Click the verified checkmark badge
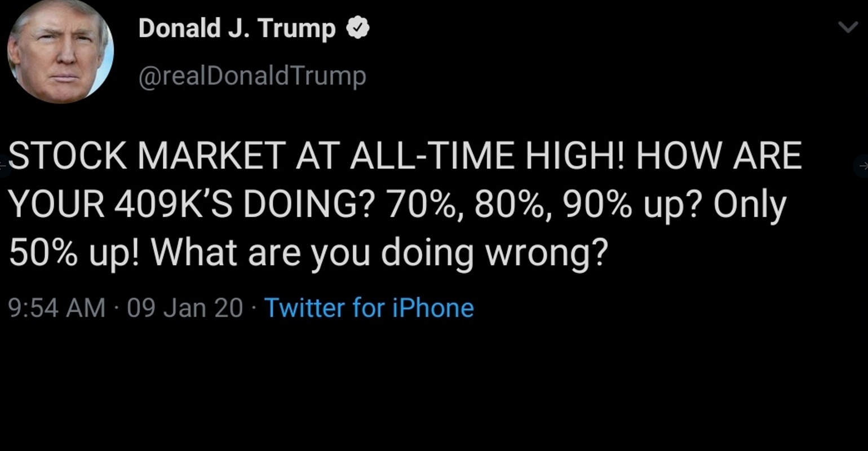The height and width of the screenshot is (451, 868). (357, 28)
